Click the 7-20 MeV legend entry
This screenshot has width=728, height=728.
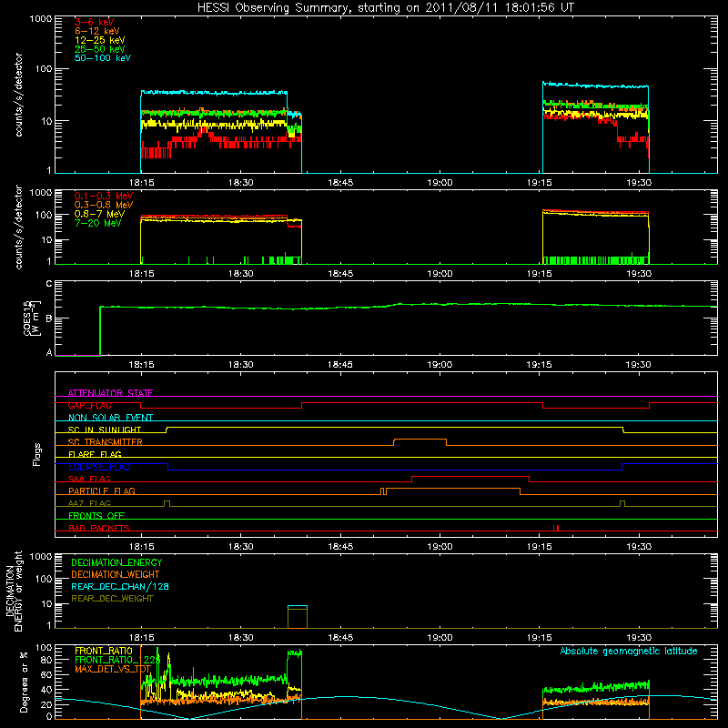click(x=98, y=223)
